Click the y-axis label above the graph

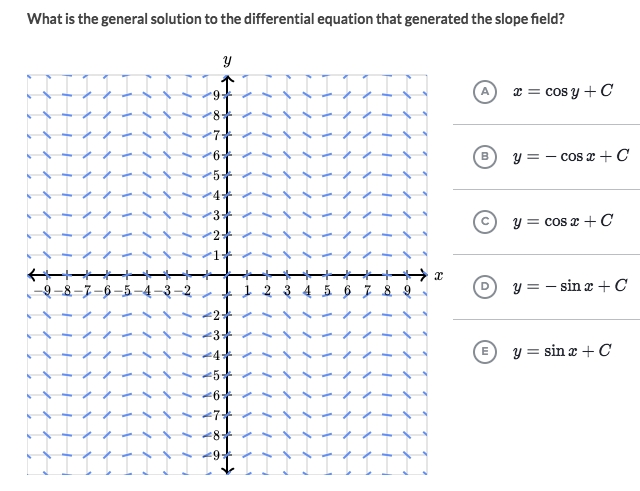(x=227, y=62)
